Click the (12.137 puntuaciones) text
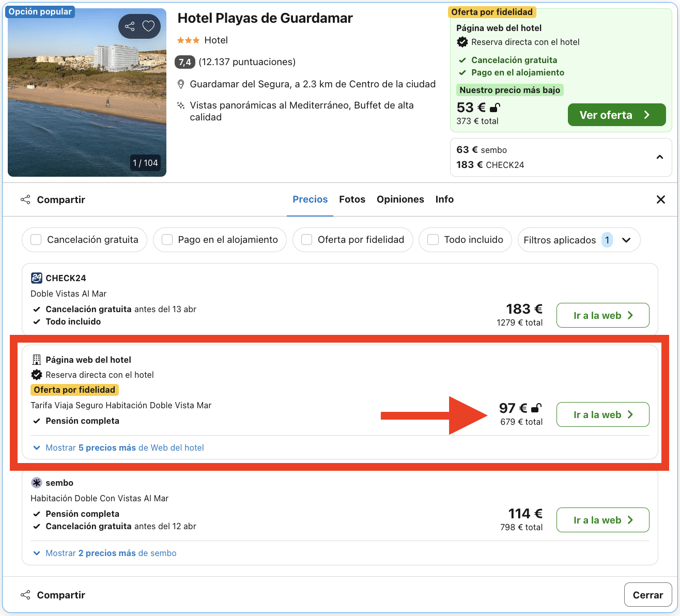The width and height of the screenshot is (680, 616). pyautogui.click(x=247, y=62)
